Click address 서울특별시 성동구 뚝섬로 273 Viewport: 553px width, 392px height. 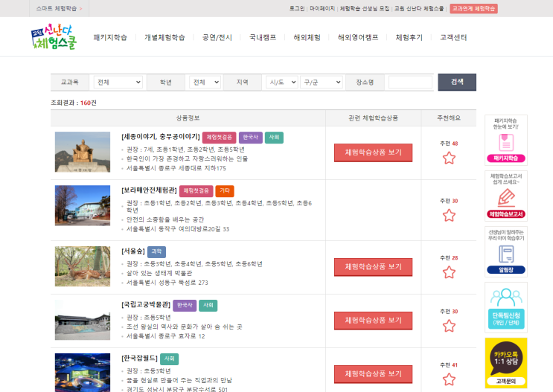(x=167, y=283)
